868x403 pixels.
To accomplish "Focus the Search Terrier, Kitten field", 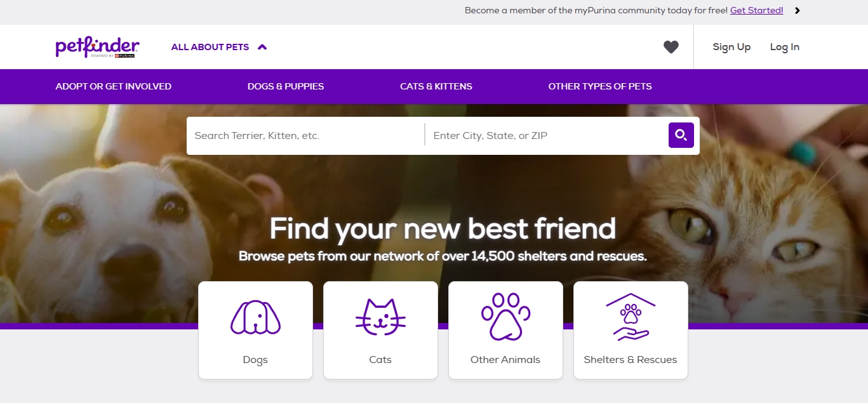I will (305, 135).
